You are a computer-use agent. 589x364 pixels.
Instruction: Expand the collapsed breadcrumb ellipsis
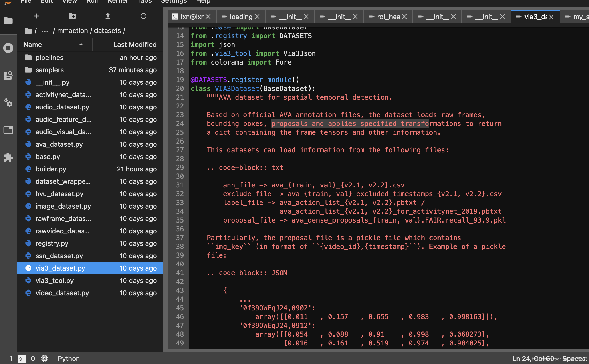[45, 31]
